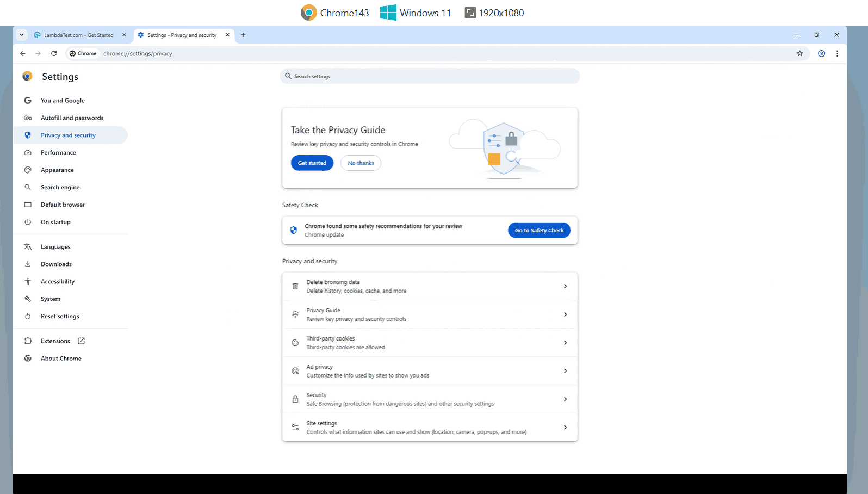Click the Ad privacy icon
The height and width of the screenshot is (494, 868).
click(295, 371)
